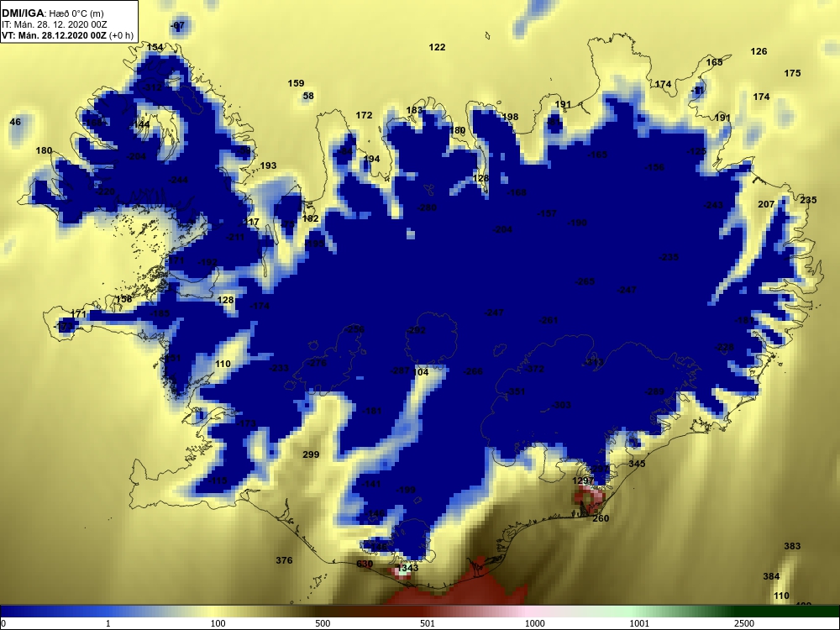Select the map value -289
The width and height of the screenshot is (840, 630).
click(654, 391)
